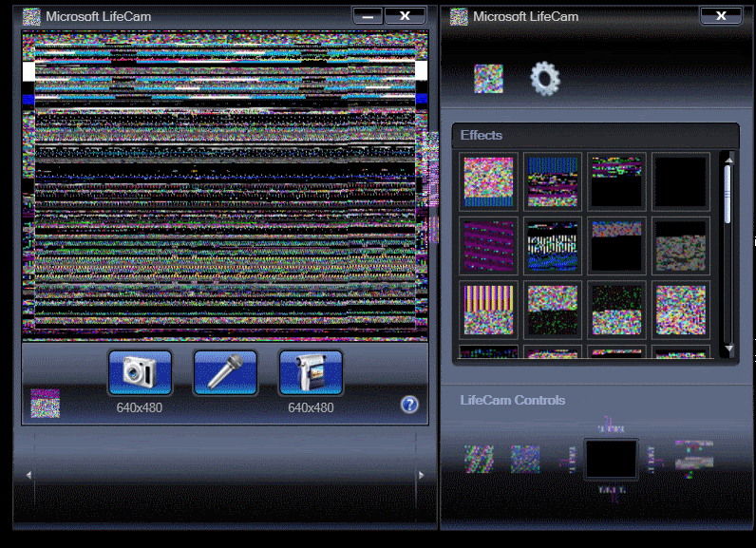Apply the effect with blue striped top band
Screen dimensions: 756x548
pos(553,181)
